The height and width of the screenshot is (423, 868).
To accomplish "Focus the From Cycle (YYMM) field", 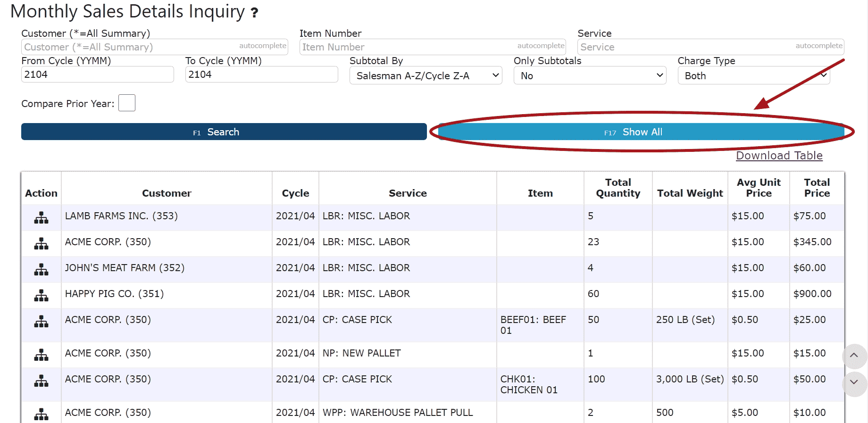I will (x=97, y=75).
